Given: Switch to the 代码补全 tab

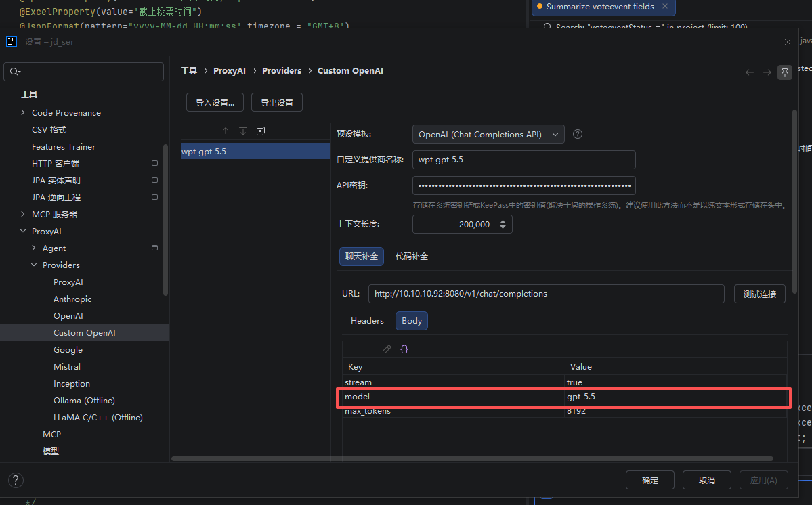Looking at the screenshot, I should [x=412, y=257].
